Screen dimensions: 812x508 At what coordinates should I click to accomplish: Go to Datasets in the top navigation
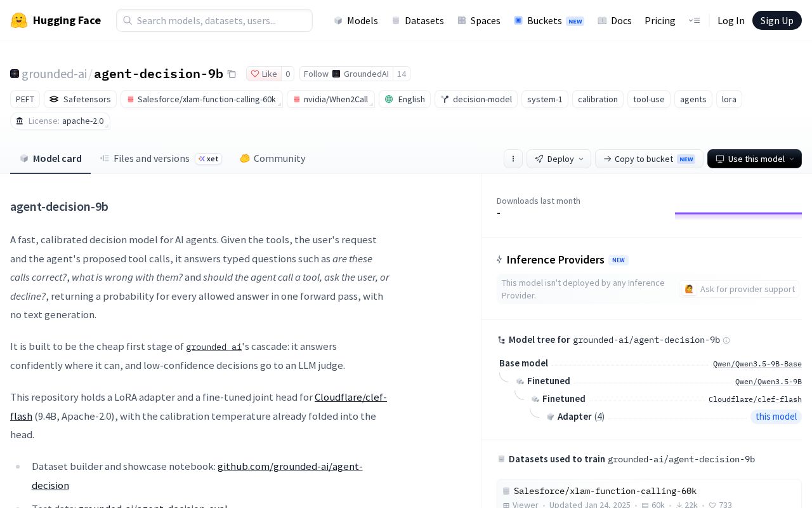(x=418, y=20)
